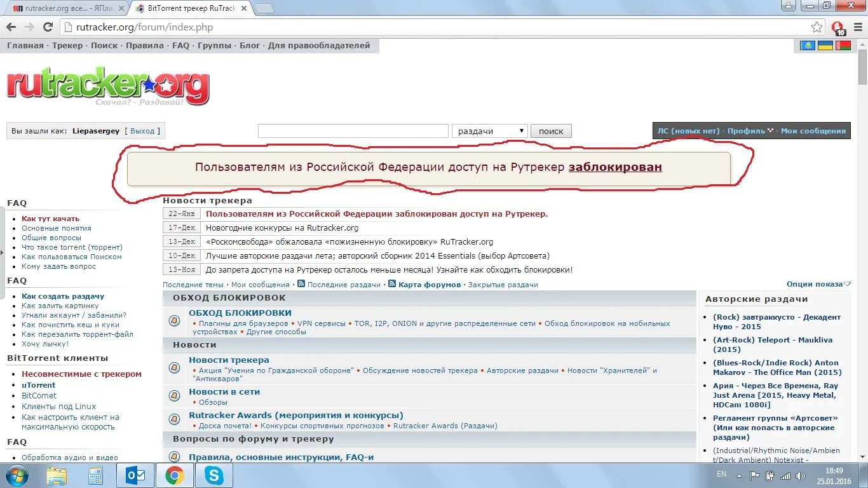Screen dimensions: 868x488
Task: Open the uTorrent client link
Action: pos(38,385)
